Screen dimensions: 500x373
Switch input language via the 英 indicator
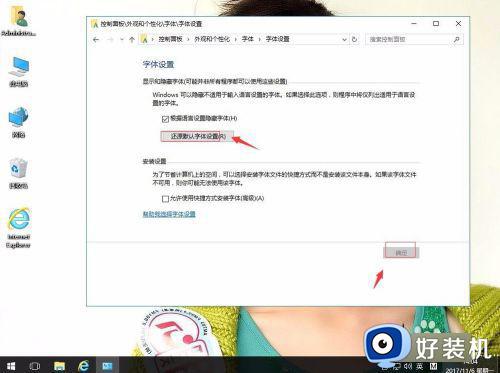(419, 366)
